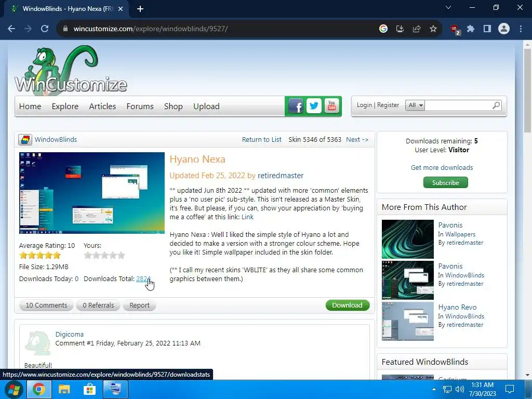Click the WindowBlinds breadcrumb link
The image size is (532, 399).
point(56,139)
